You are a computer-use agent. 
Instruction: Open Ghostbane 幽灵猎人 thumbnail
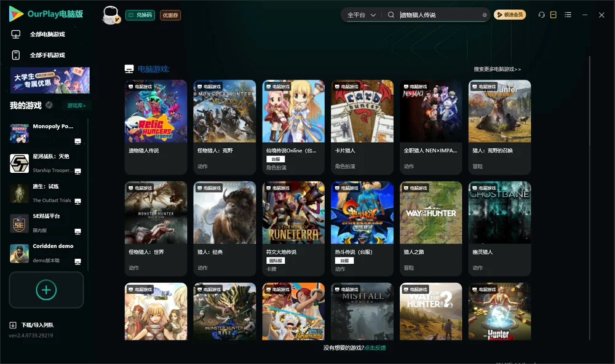tap(499, 213)
